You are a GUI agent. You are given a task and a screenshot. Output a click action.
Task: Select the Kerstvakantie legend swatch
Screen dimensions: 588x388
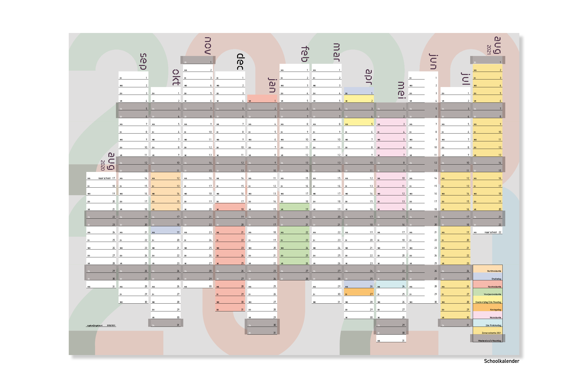point(487,284)
